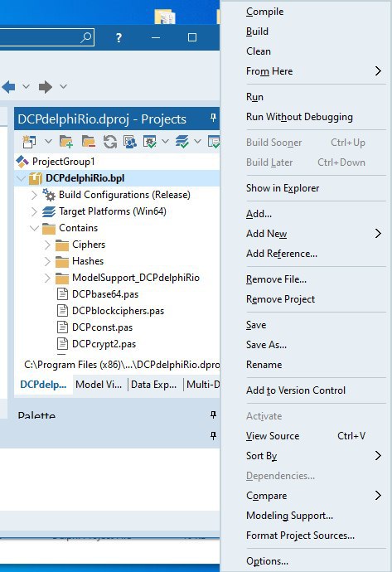Click the remove from project folder icon
This screenshot has width=392, height=572.
point(89,142)
